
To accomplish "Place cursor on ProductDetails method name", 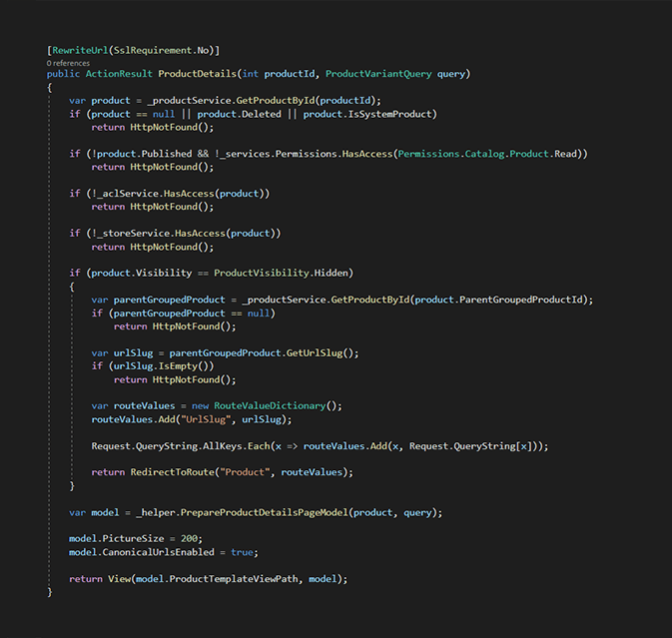I will [197, 74].
